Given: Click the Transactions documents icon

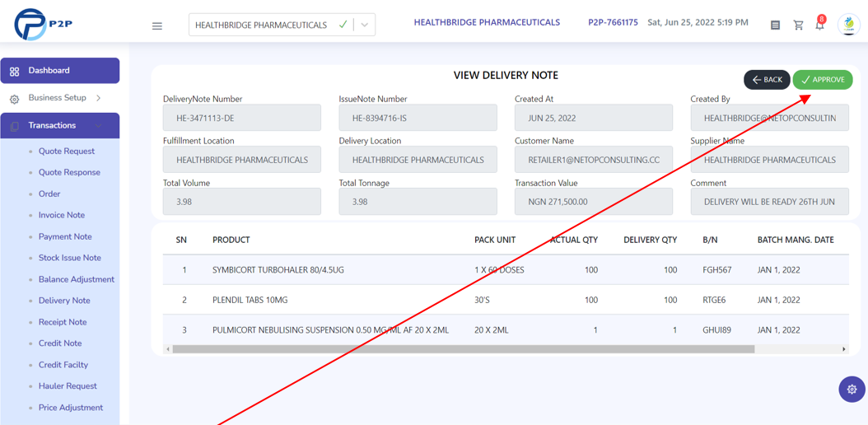Looking at the screenshot, I should pyautogui.click(x=15, y=126).
